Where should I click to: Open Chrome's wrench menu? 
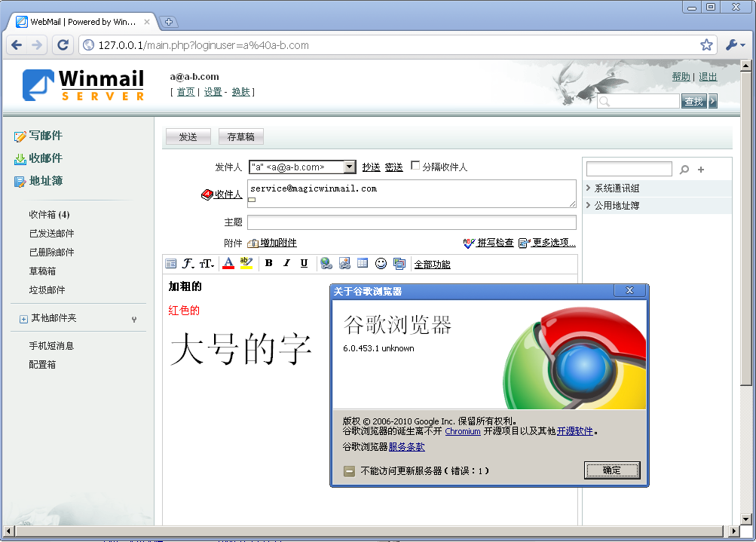click(735, 44)
